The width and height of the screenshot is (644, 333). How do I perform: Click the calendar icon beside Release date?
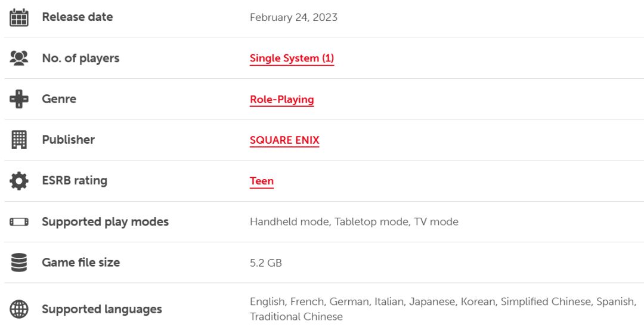click(19, 17)
